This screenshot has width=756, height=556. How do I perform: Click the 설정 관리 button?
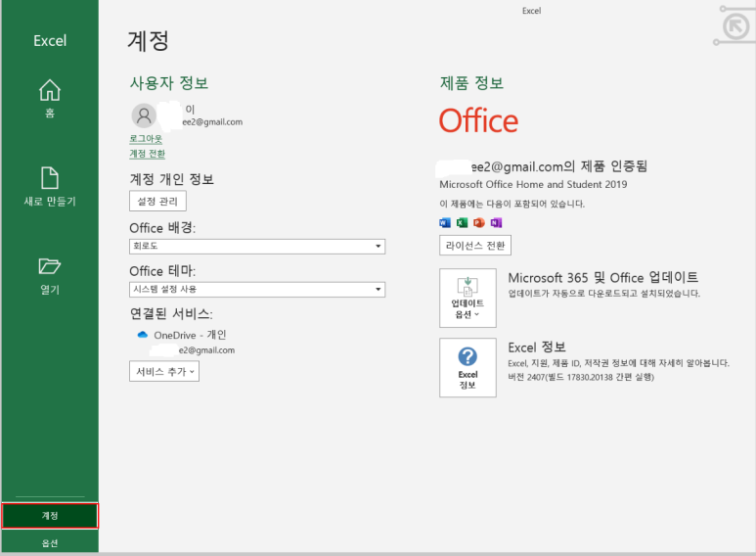click(157, 202)
